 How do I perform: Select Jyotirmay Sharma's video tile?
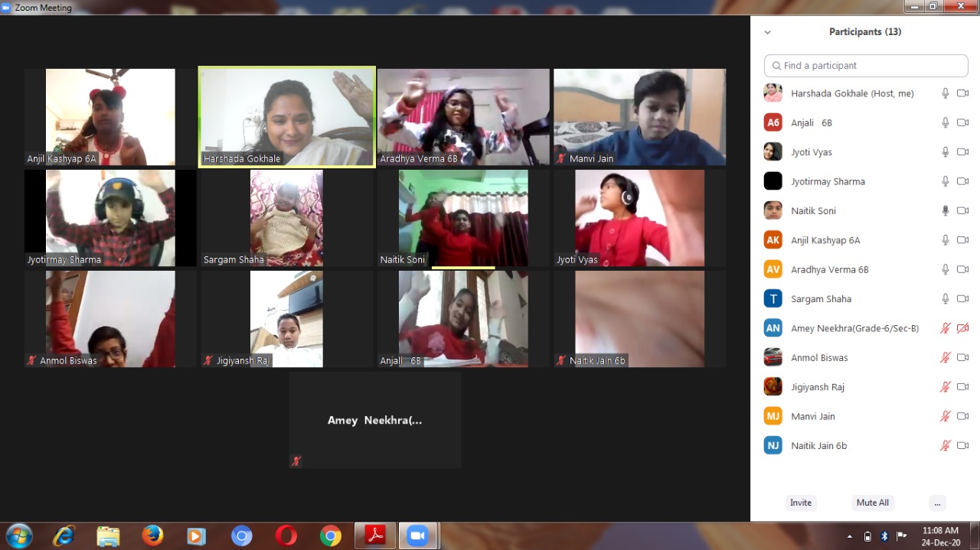pyautogui.click(x=110, y=218)
